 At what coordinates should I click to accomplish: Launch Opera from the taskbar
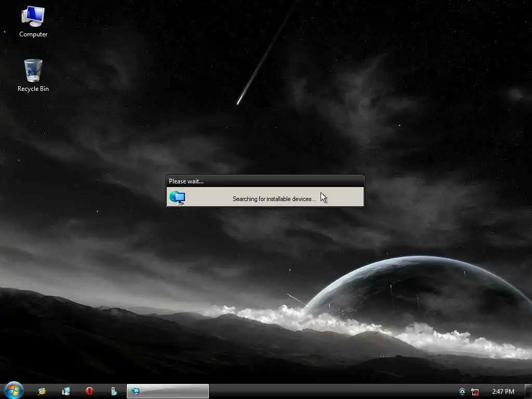point(89,391)
